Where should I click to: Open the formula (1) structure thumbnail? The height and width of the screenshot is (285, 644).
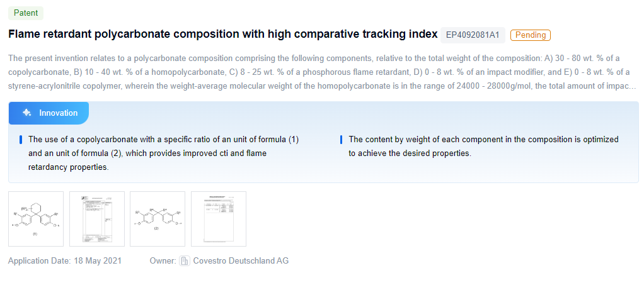pos(36,218)
